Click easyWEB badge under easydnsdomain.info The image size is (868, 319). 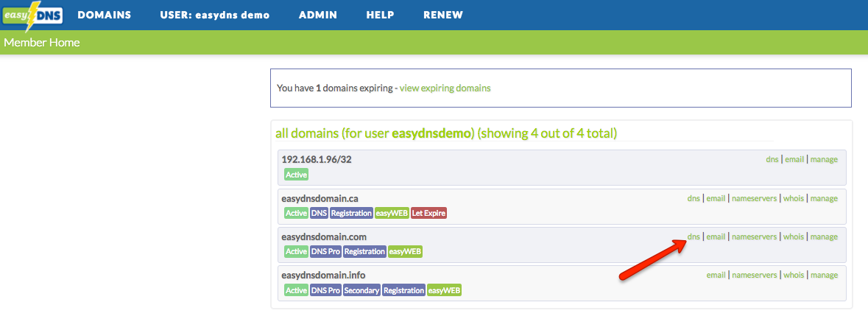pos(445,290)
